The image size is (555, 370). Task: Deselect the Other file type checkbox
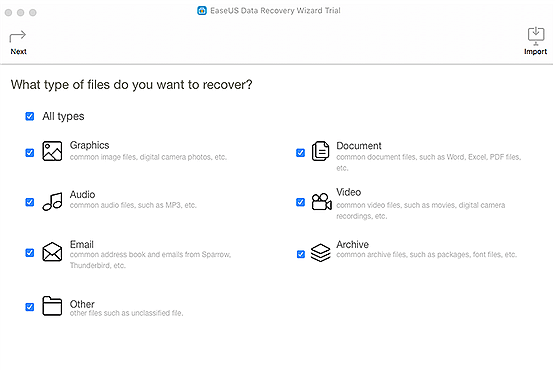(x=30, y=307)
